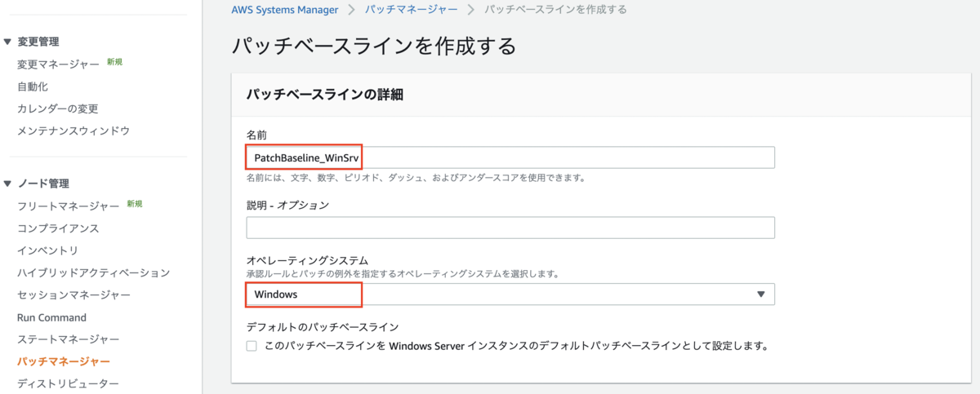Click the 名前 field containing PatchBaseline_WinSrv
The height and width of the screenshot is (394, 980).
(510, 157)
